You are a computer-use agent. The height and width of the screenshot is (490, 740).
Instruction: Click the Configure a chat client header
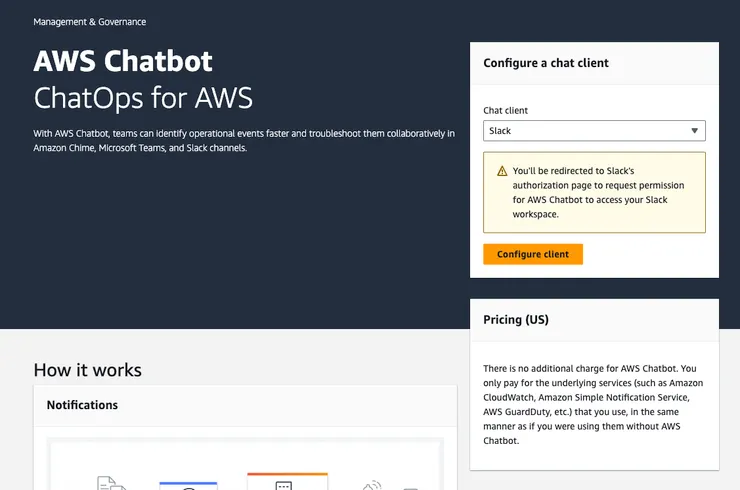[546, 63]
